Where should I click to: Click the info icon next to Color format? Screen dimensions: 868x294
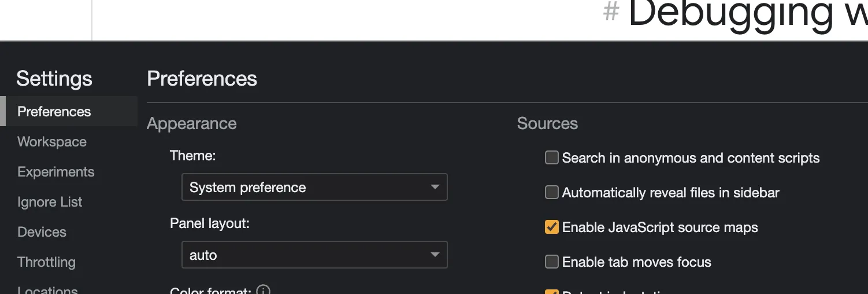point(263,291)
